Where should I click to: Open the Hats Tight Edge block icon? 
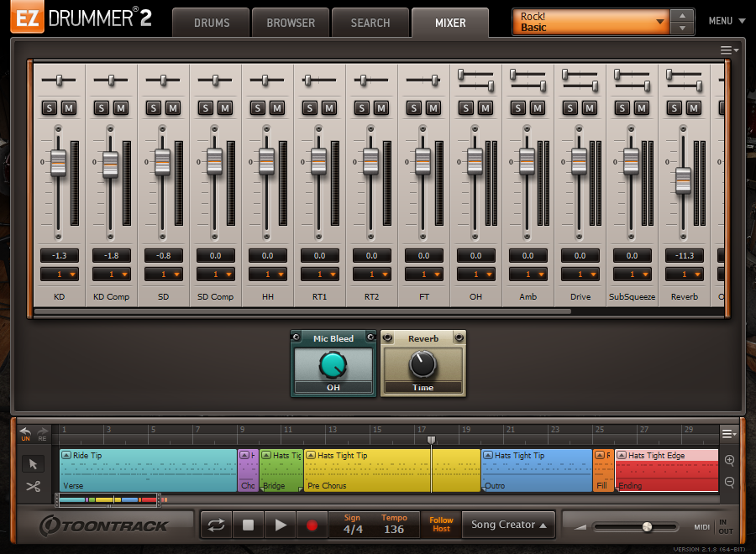622,455
